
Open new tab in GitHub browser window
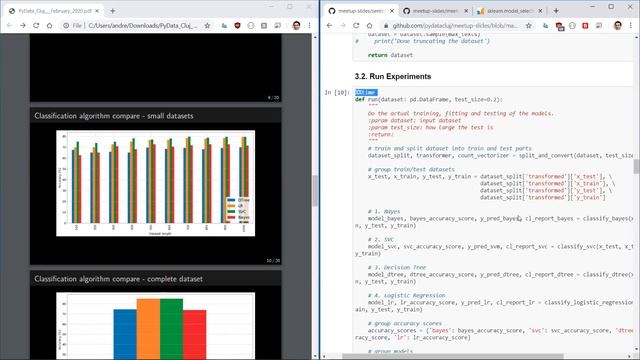click(556, 11)
